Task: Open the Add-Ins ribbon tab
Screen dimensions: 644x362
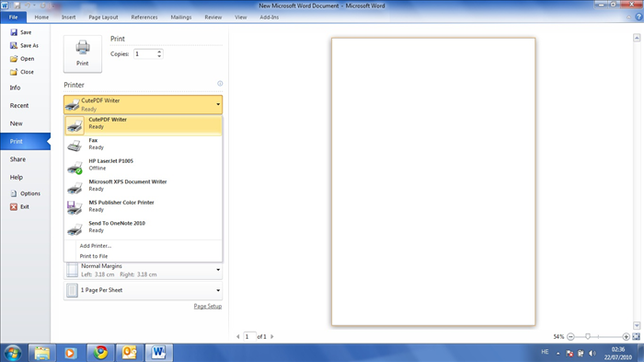Action: click(x=269, y=18)
